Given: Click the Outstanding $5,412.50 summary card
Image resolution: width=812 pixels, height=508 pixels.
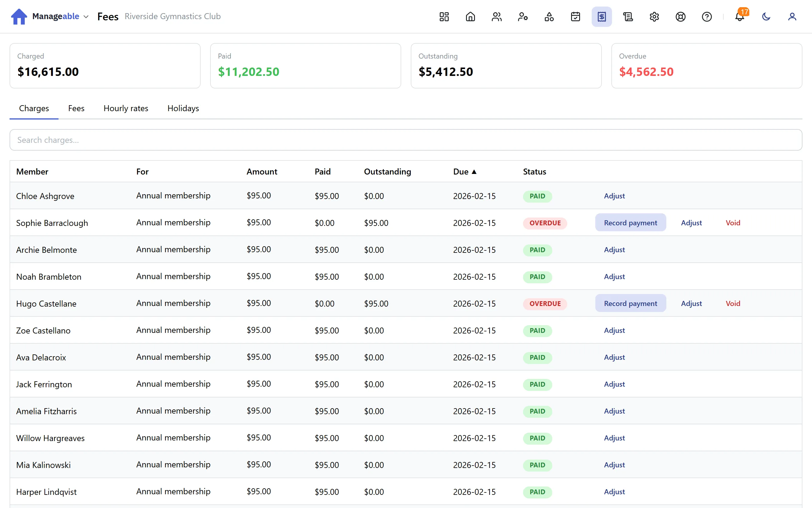Looking at the screenshot, I should pyautogui.click(x=506, y=65).
